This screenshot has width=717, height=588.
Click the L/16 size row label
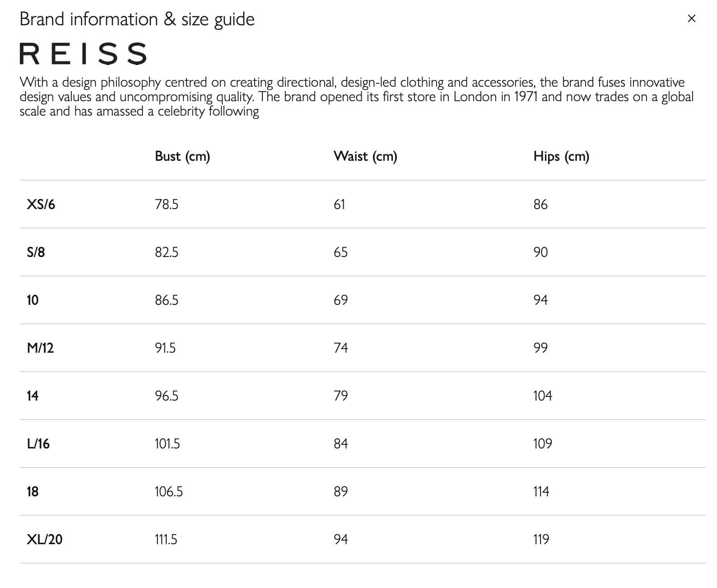[x=38, y=444]
